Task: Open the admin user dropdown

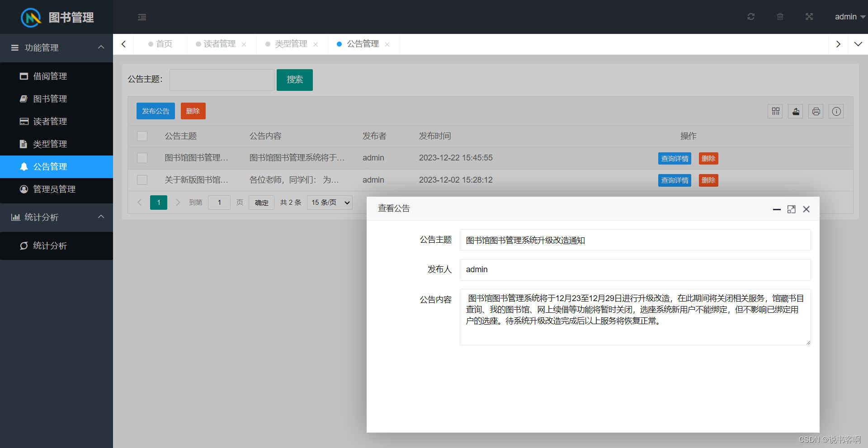Action: tap(850, 17)
